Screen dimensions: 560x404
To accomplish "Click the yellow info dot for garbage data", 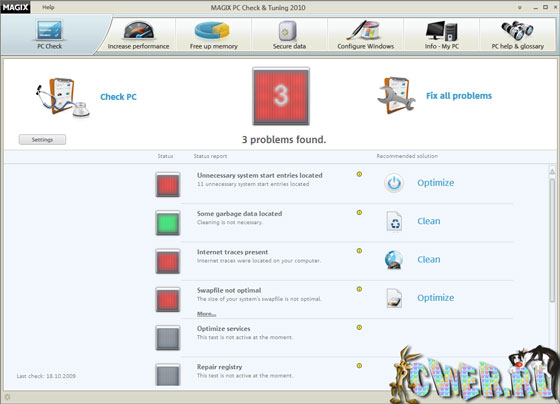I will (359, 213).
